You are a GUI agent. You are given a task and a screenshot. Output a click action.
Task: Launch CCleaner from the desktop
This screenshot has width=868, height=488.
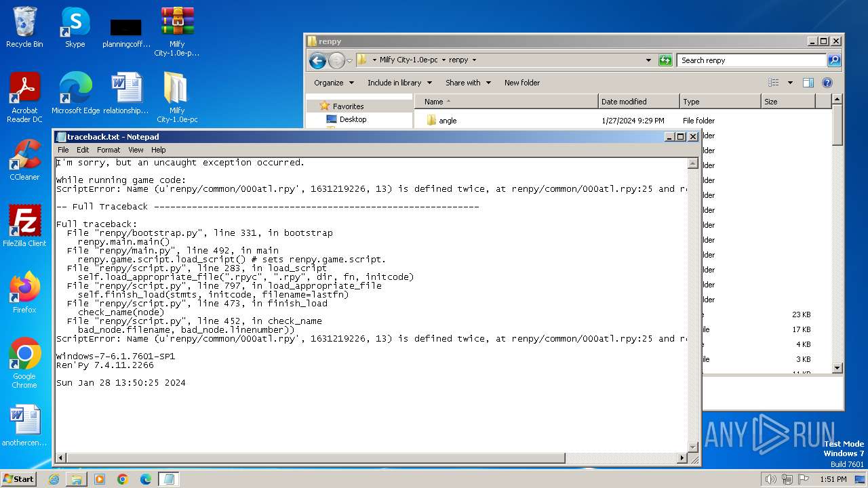point(24,160)
